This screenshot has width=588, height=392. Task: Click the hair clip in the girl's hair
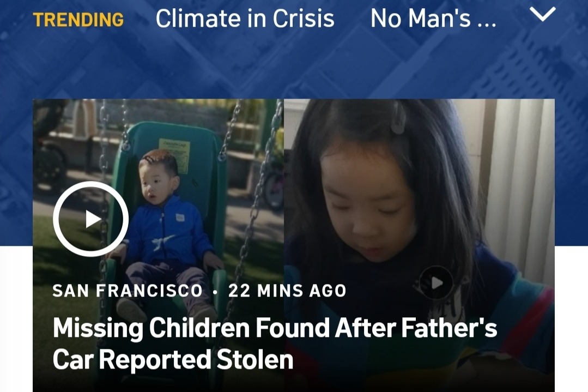click(x=398, y=117)
